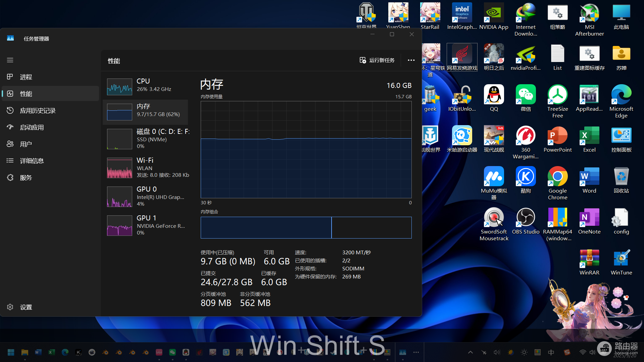
Task: Select the 性能 (Performance) page
Action: coord(50,94)
